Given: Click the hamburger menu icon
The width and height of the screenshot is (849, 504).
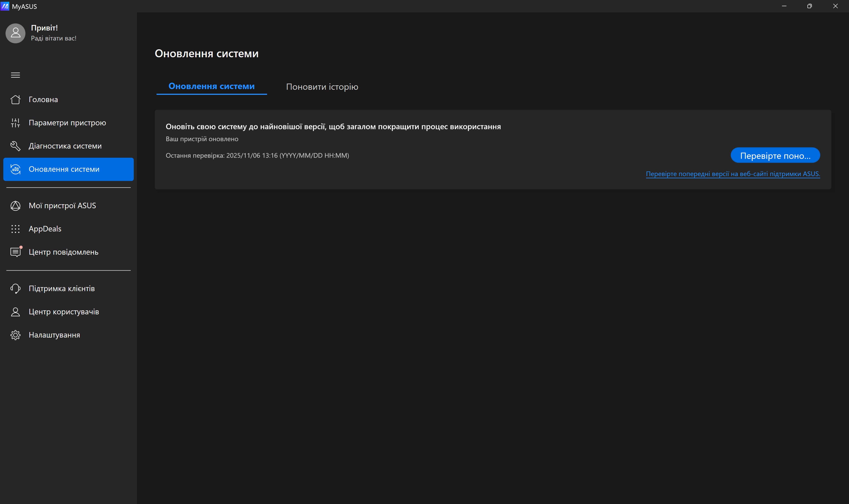Looking at the screenshot, I should (15, 75).
